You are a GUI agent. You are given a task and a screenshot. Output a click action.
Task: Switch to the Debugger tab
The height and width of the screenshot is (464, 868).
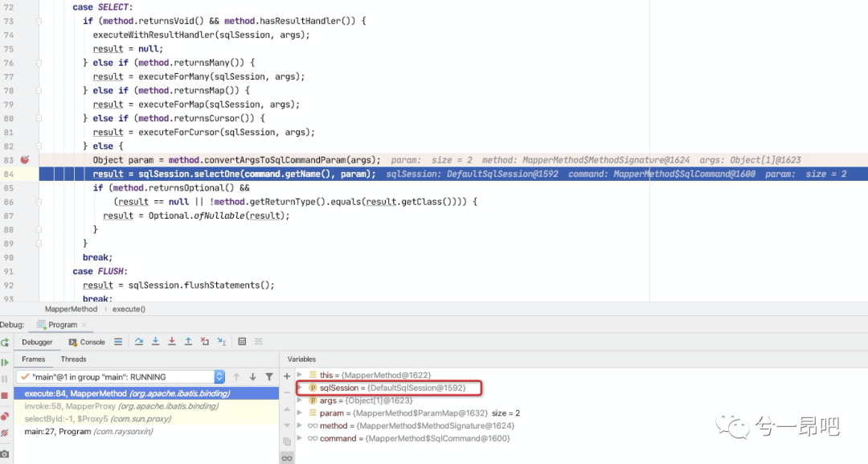pyautogui.click(x=37, y=343)
